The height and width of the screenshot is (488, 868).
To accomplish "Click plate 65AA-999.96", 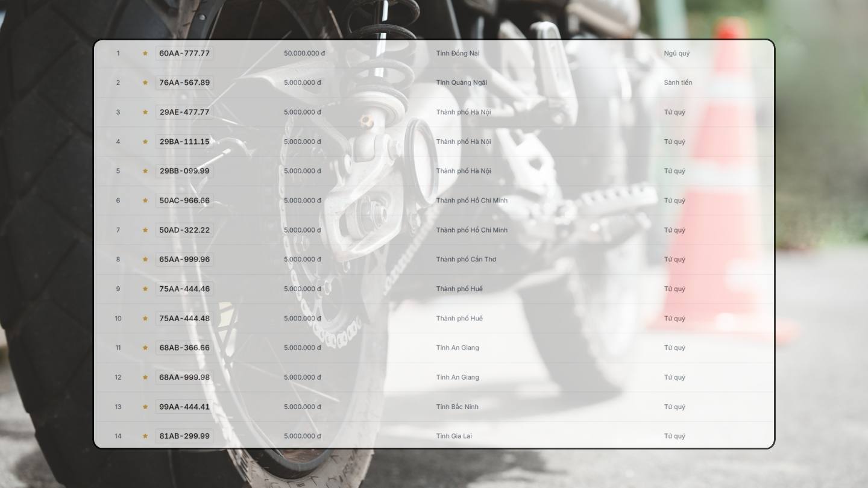I will [x=184, y=260].
